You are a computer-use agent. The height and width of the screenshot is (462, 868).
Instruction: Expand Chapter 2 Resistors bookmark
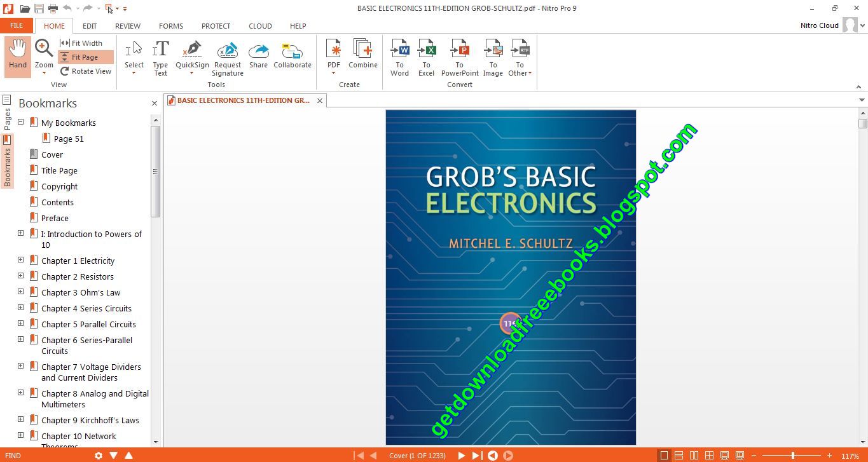(20, 276)
